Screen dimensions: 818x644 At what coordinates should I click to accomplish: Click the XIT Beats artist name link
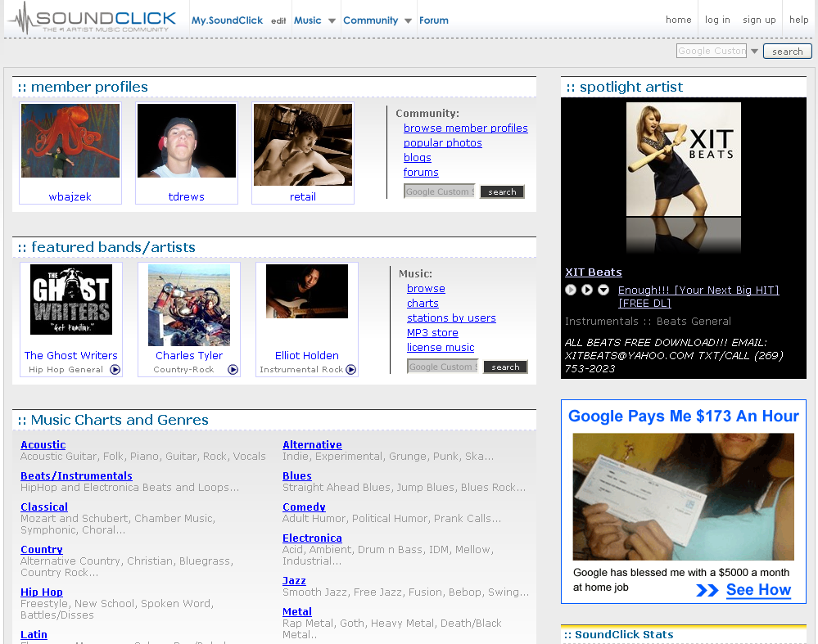pos(593,272)
